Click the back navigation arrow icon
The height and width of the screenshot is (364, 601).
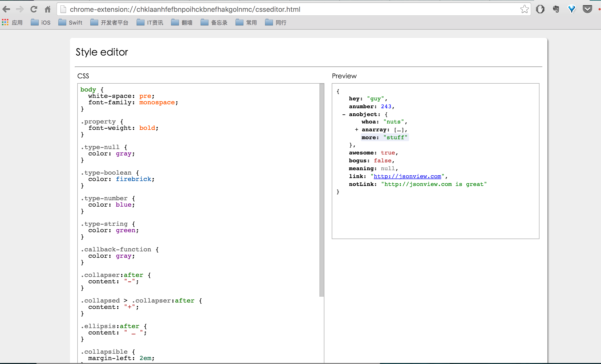point(8,8)
